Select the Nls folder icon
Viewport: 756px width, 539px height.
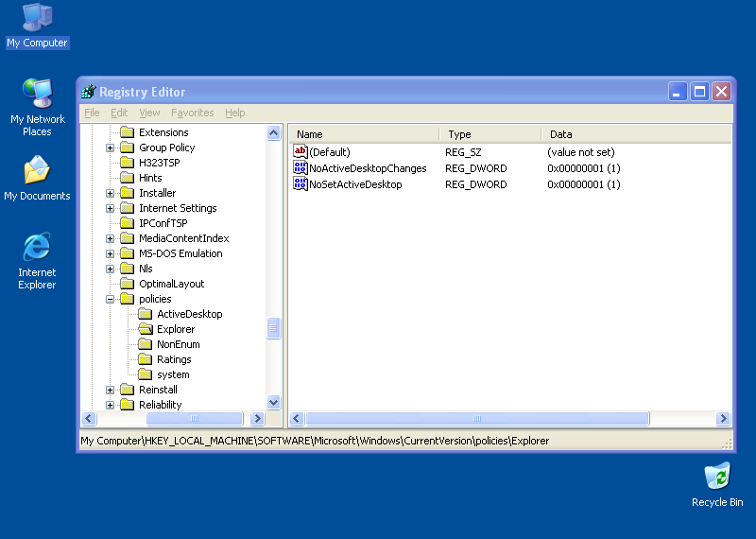pyautogui.click(x=127, y=269)
